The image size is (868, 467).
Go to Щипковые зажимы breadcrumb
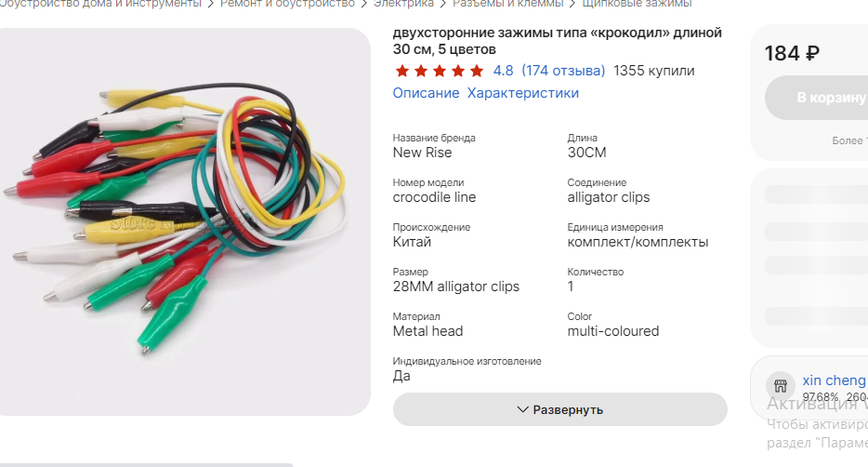637,4
